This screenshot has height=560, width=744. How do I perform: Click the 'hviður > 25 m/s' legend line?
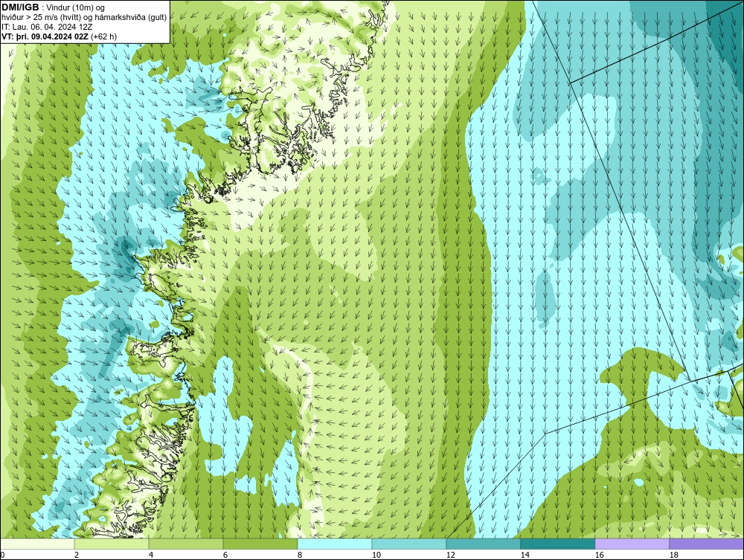click(x=84, y=17)
